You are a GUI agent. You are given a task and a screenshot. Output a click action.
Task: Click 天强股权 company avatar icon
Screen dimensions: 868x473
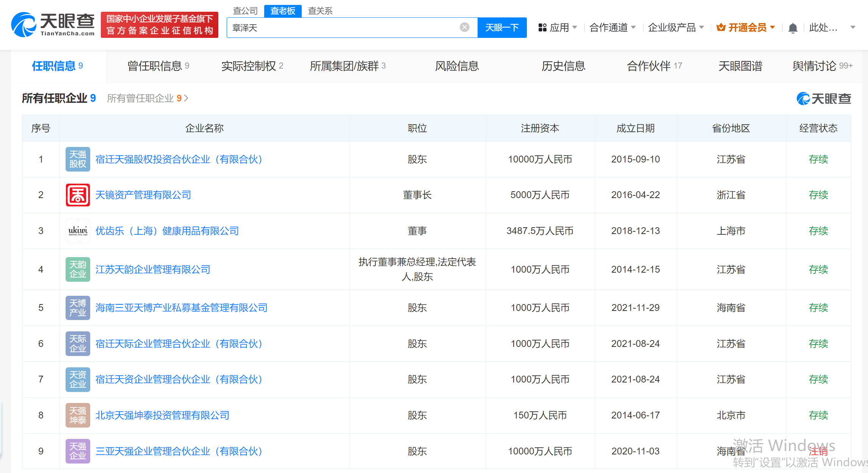click(x=78, y=159)
